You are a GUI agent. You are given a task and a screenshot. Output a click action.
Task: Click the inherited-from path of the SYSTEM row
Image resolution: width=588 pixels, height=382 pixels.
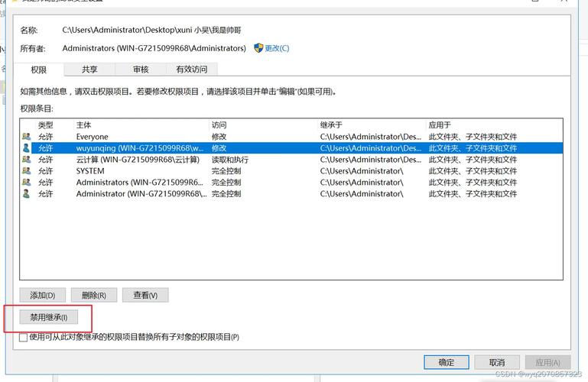362,171
